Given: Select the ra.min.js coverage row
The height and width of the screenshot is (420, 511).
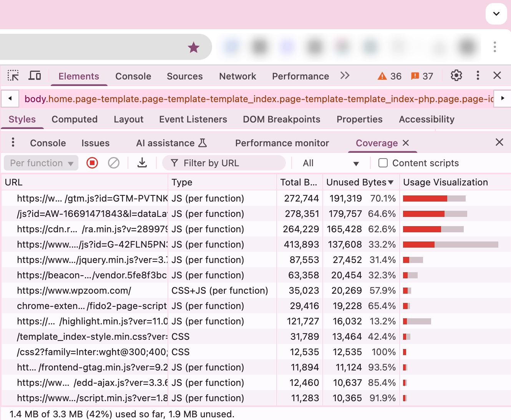Looking at the screenshot, I should click(x=256, y=229).
